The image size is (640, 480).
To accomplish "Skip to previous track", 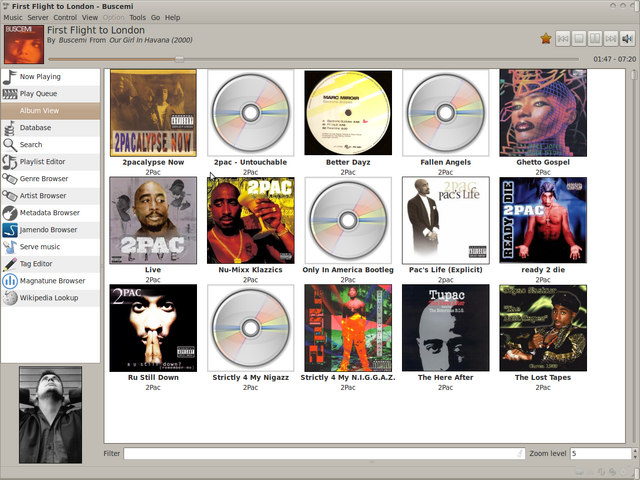I will click(562, 39).
